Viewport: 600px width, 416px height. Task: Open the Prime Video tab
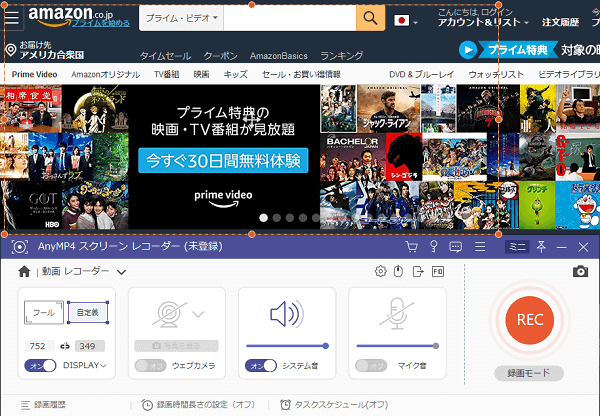click(x=34, y=74)
